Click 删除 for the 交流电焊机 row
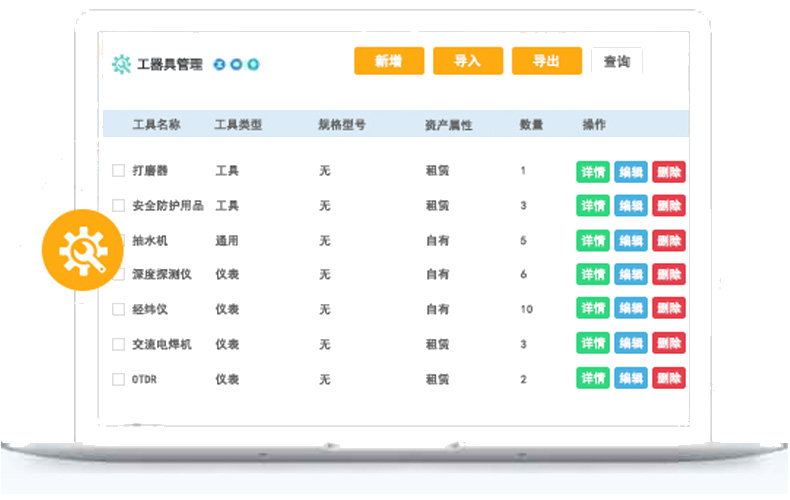Viewport: 790px width, 500px height. tap(669, 343)
